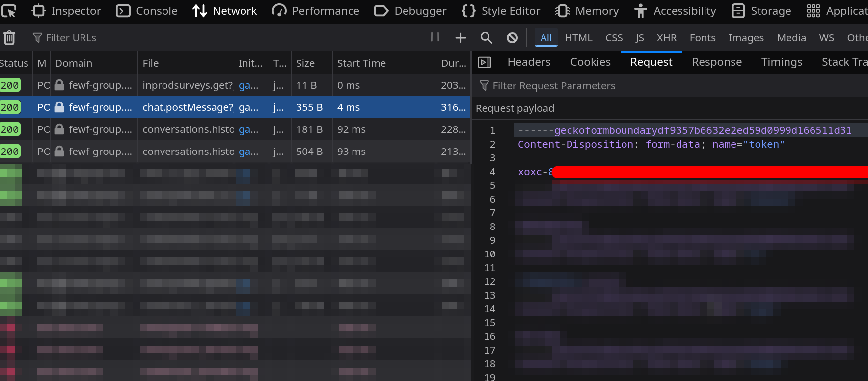Sort by File column header
Image resolution: width=868 pixels, height=381 pixels.
click(x=186, y=63)
